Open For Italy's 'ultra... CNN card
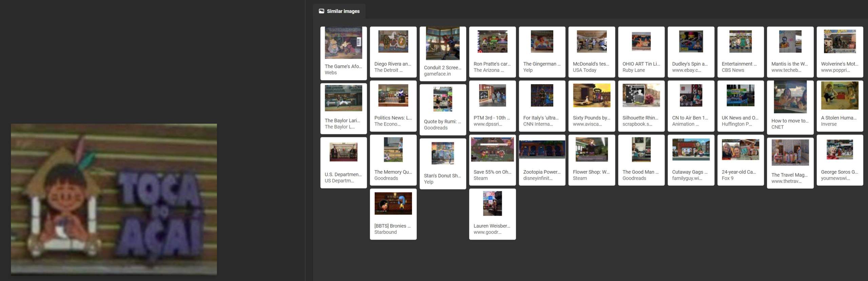This screenshot has height=281, width=868. coord(542,106)
